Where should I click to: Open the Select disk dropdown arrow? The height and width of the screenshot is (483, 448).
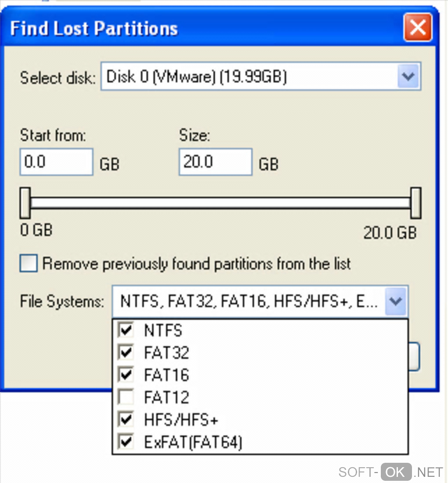click(x=408, y=77)
